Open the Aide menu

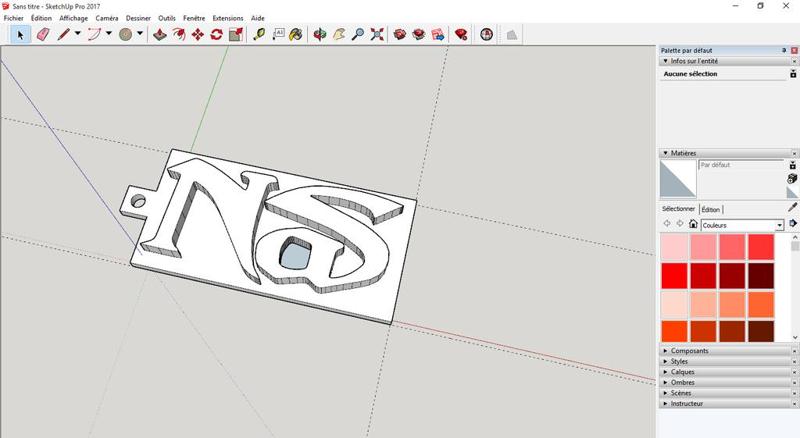coord(258,18)
